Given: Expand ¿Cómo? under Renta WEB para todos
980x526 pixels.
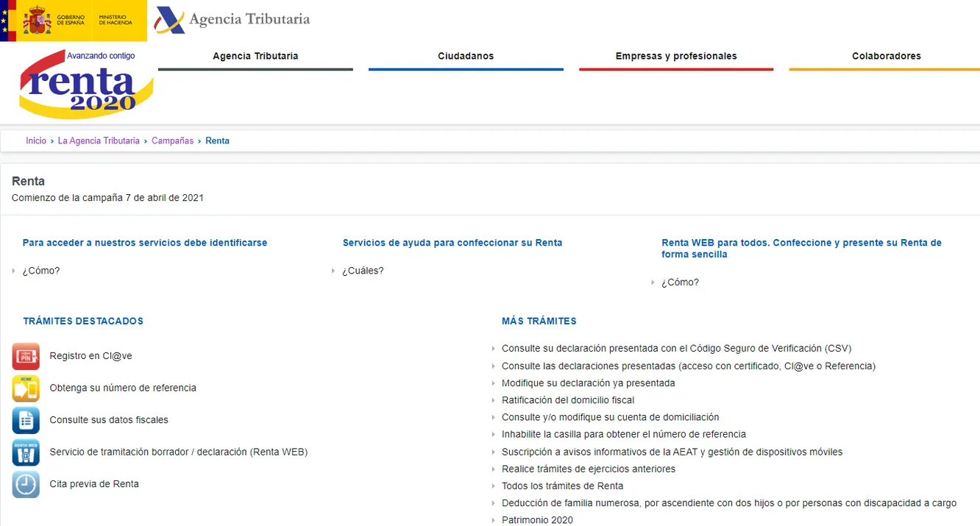Looking at the screenshot, I should click(x=680, y=282).
